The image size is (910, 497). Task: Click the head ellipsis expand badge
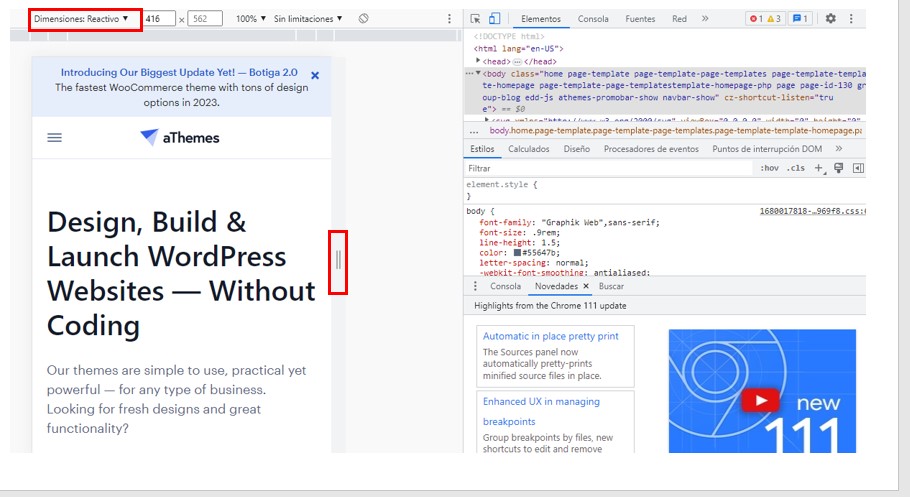tap(517, 62)
